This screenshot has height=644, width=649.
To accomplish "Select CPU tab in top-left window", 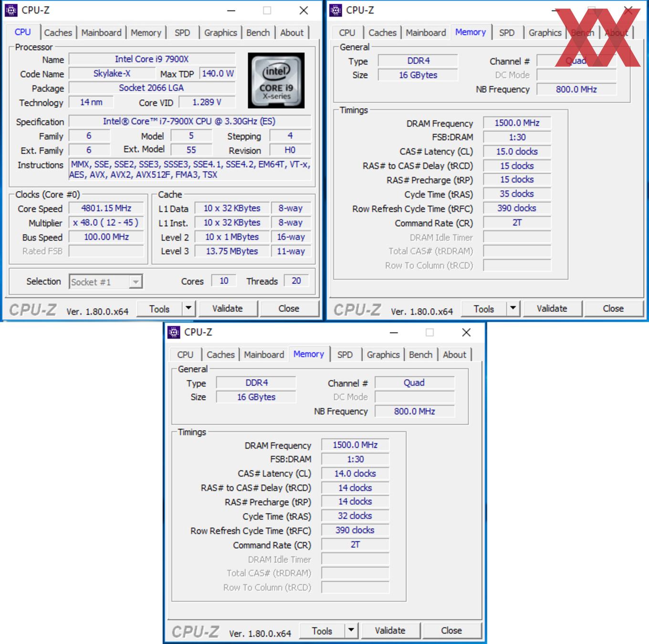I will click(x=22, y=32).
